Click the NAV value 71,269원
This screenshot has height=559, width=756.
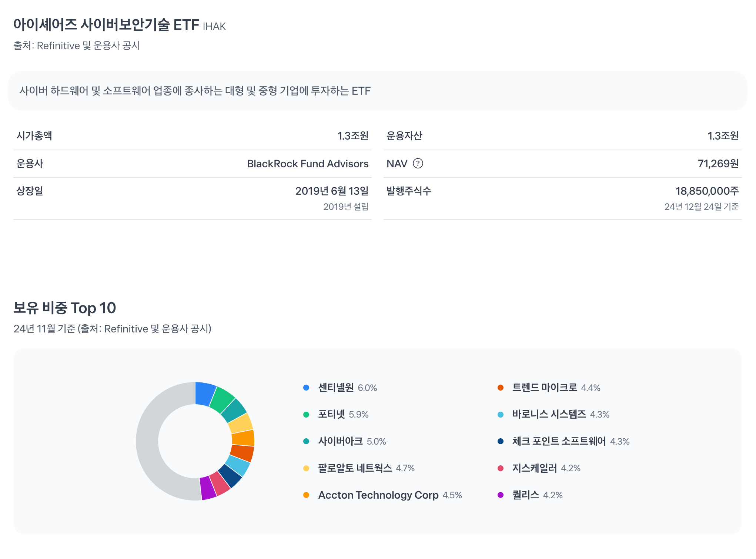pos(718,164)
